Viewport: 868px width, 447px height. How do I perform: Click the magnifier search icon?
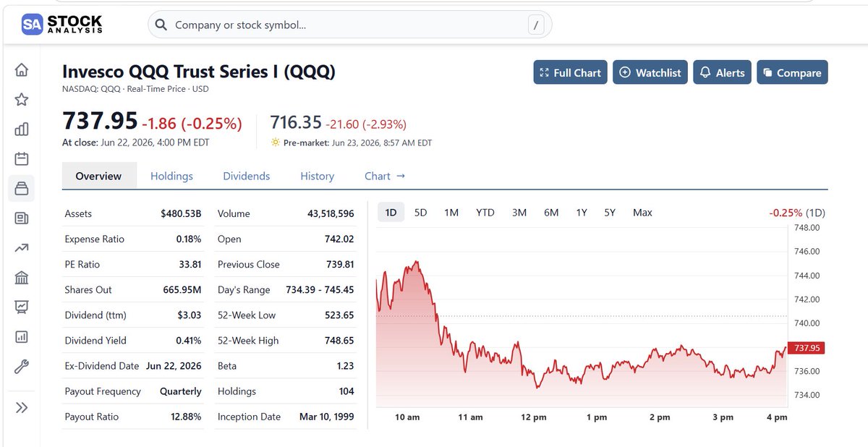(162, 25)
